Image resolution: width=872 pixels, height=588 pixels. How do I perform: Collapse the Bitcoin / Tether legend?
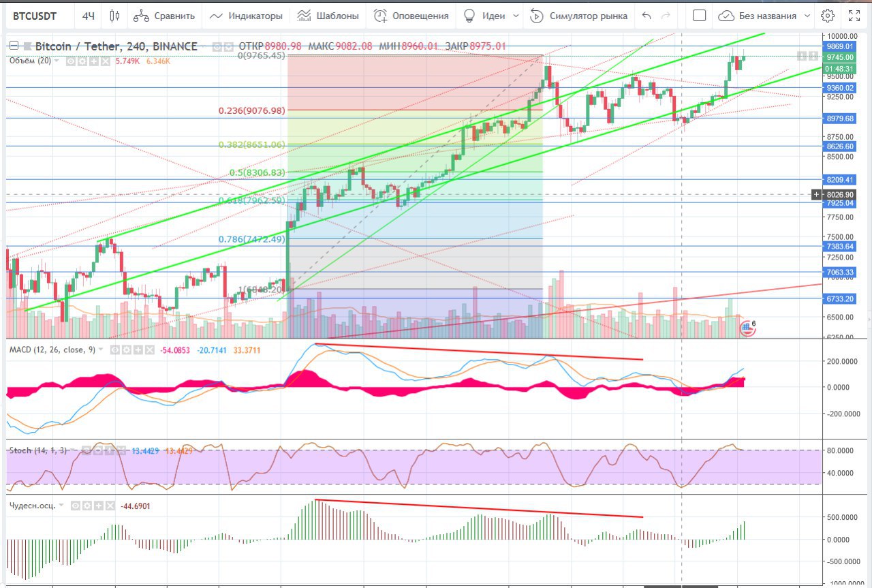14,46
